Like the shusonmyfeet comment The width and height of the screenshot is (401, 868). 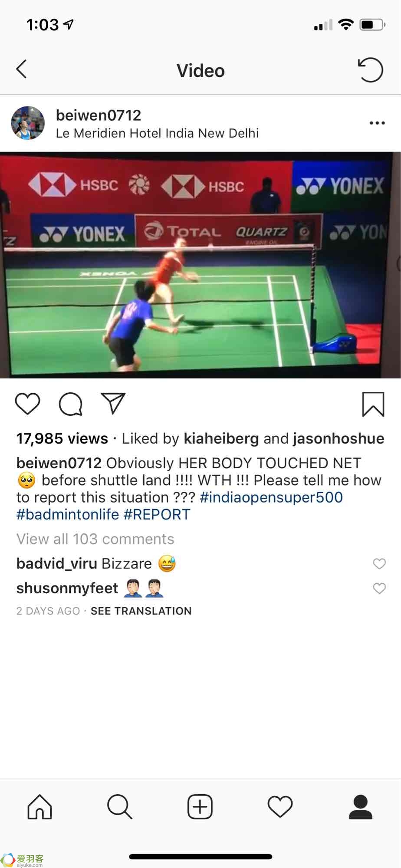pyautogui.click(x=379, y=588)
